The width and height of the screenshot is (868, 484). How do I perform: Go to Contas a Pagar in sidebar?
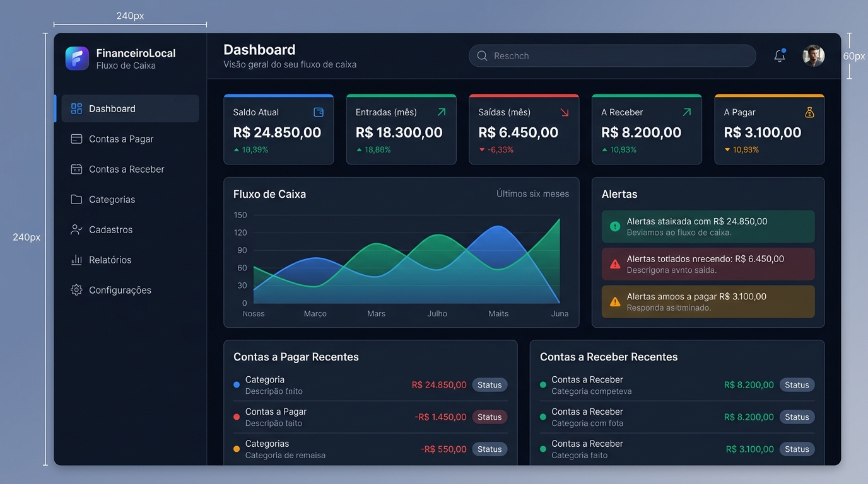pyautogui.click(x=130, y=139)
